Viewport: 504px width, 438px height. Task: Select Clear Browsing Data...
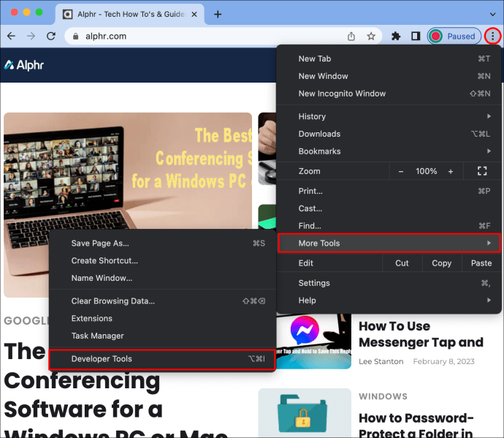[162, 301]
